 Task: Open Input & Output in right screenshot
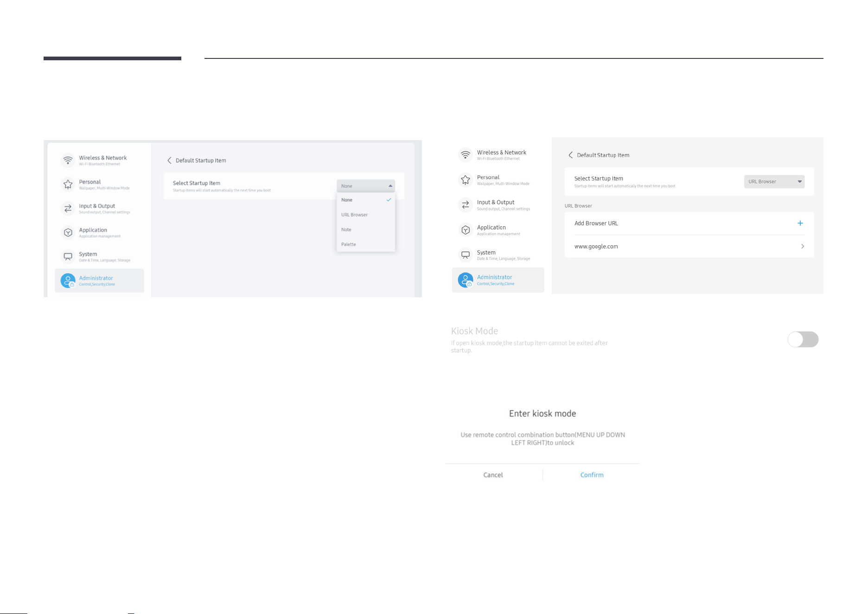[498, 205]
